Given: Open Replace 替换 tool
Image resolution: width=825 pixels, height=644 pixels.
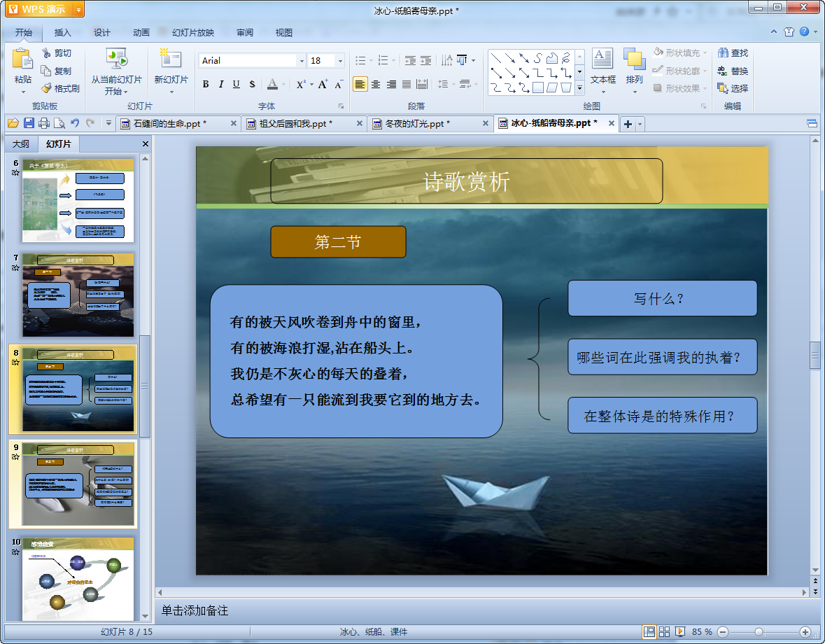Looking at the screenshot, I should point(733,71).
